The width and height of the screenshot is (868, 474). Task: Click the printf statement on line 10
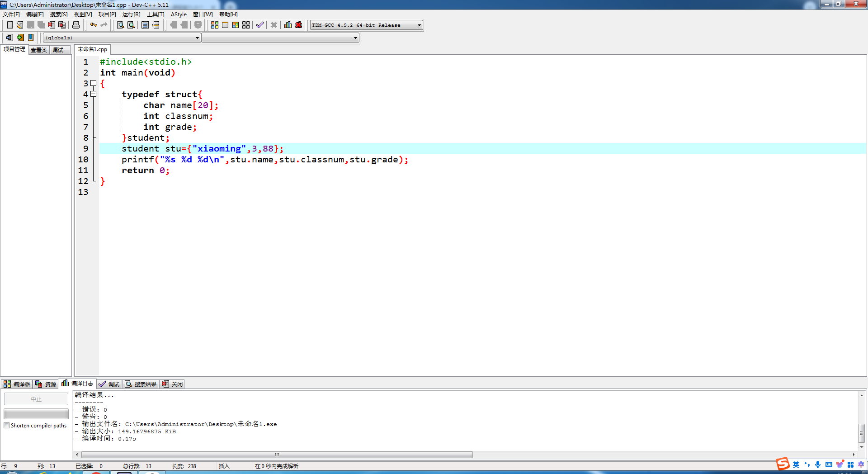[x=265, y=159]
